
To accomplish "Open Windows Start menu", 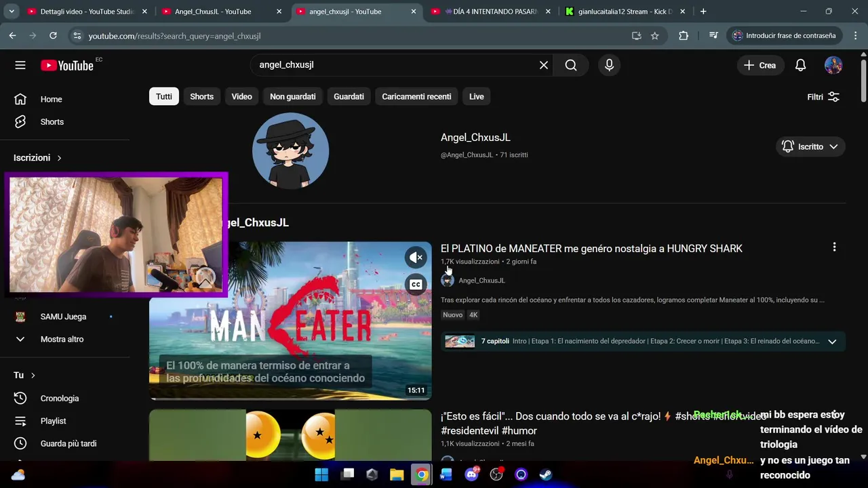I will [x=321, y=474].
